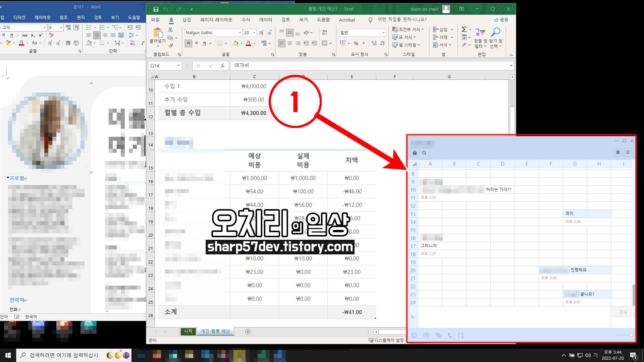Screen dimensions: 644x362
Task: Click the Cut scissors icon in Excel
Action: point(170,30)
